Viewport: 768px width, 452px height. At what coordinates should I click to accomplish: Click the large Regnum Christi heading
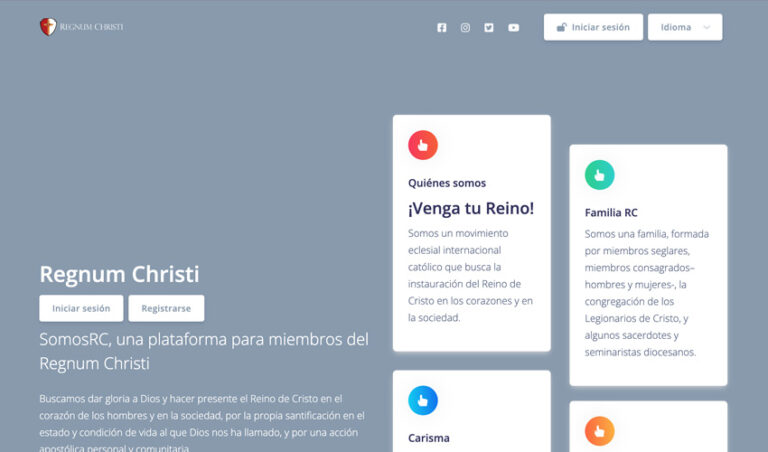pos(120,274)
